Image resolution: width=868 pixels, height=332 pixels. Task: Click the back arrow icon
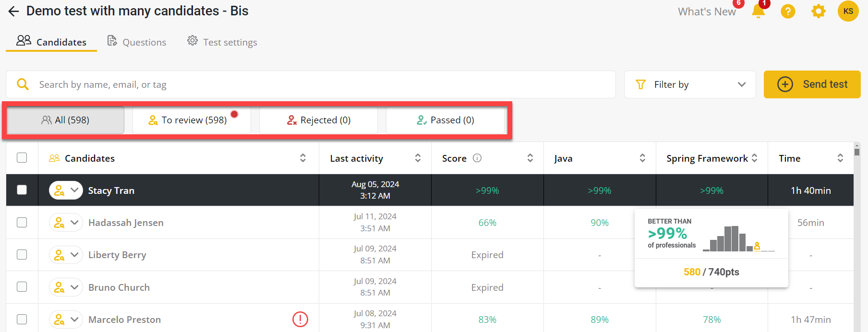pyautogui.click(x=13, y=12)
